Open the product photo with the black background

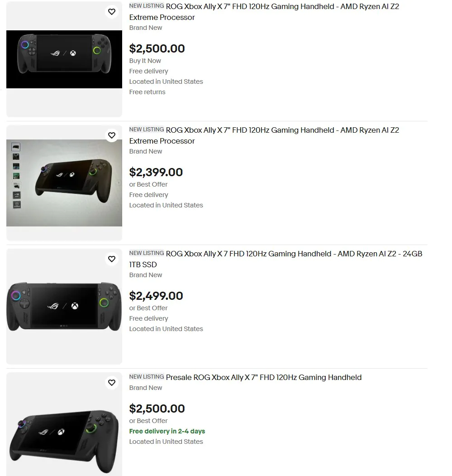[64, 59]
